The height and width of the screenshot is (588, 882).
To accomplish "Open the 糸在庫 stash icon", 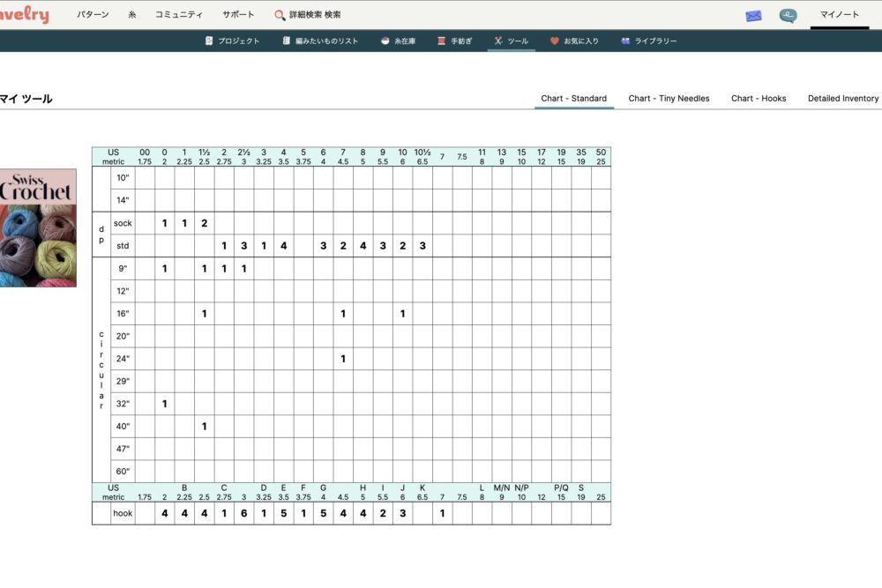I will (x=385, y=41).
